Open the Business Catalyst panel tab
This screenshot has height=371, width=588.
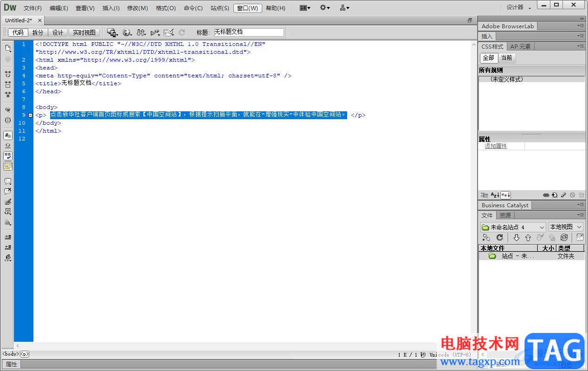[505, 205]
